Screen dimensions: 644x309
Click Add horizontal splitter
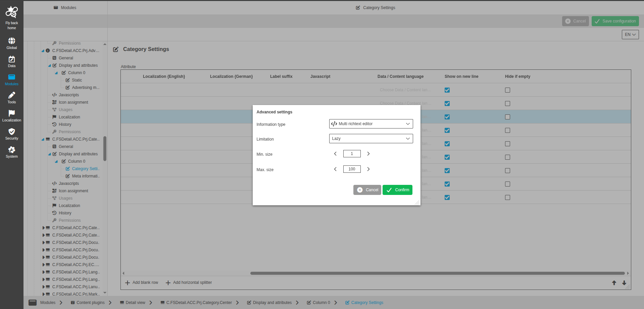[189, 282]
